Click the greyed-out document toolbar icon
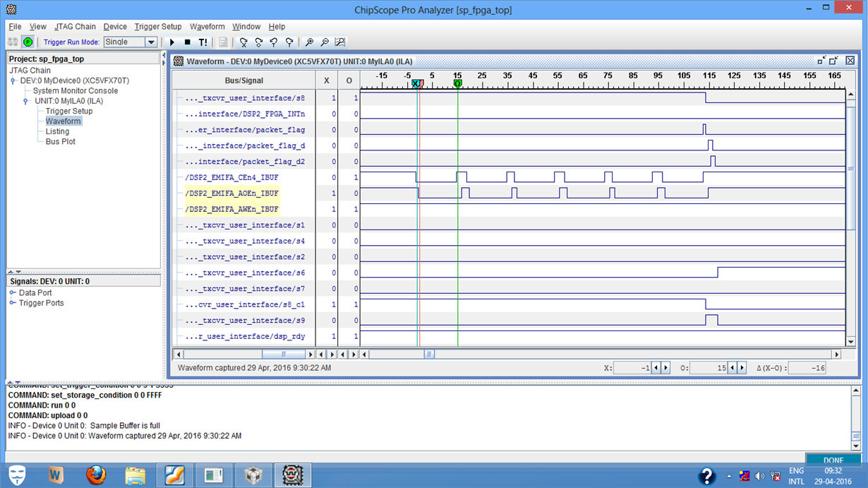Screen dimensions: 868x488 coord(223,42)
